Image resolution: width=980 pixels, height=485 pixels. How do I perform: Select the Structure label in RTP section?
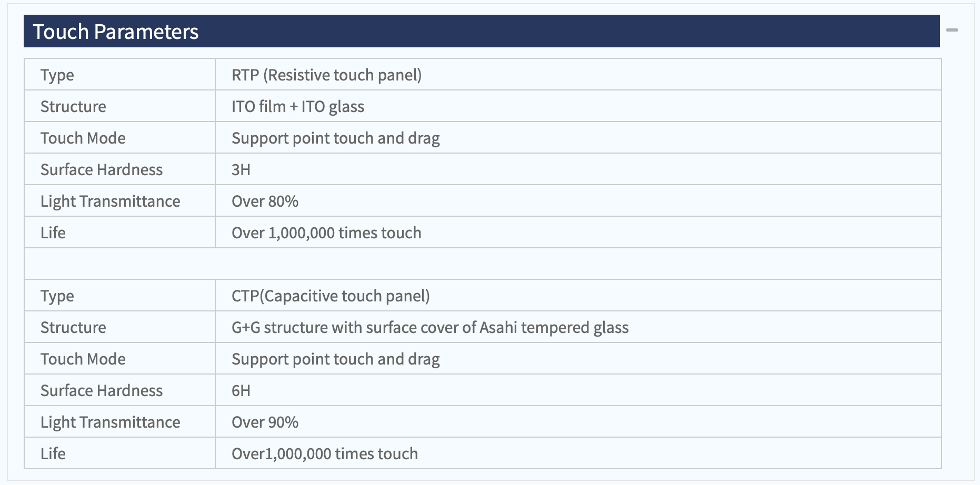pyautogui.click(x=73, y=106)
